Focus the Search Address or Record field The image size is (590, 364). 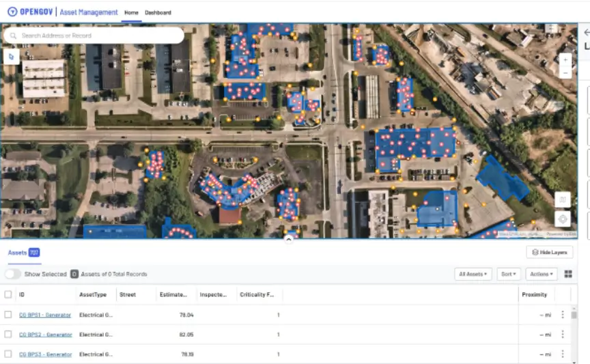(94, 36)
